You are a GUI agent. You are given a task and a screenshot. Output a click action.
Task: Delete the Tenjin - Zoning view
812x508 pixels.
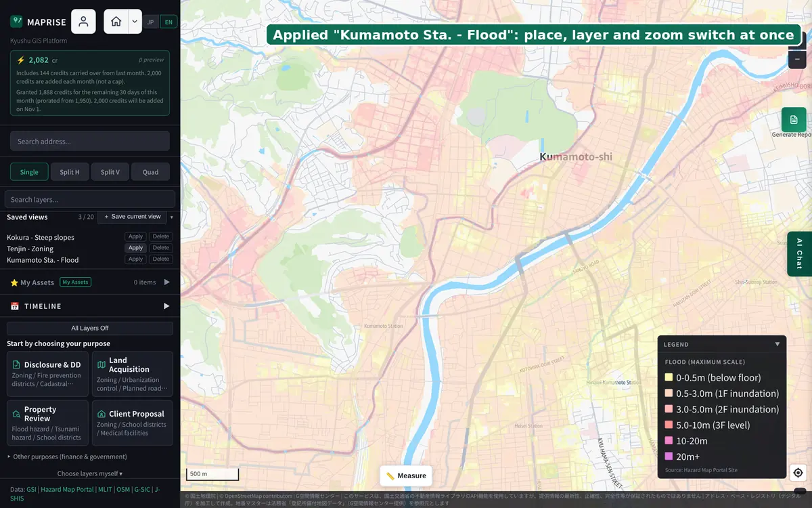161,248
